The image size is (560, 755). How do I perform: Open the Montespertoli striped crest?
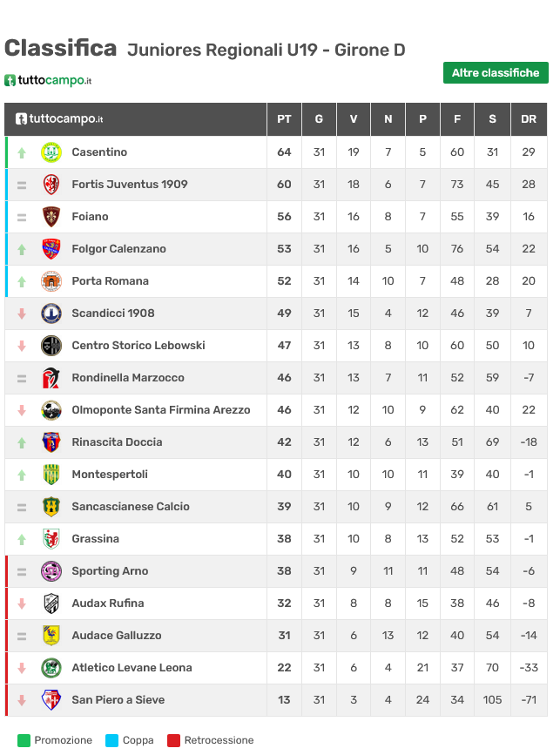pyautogui.click(x=51, y=475)
